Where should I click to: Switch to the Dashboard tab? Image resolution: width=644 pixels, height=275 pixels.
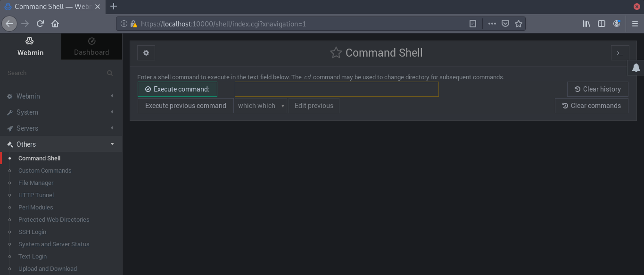(91, 46)
